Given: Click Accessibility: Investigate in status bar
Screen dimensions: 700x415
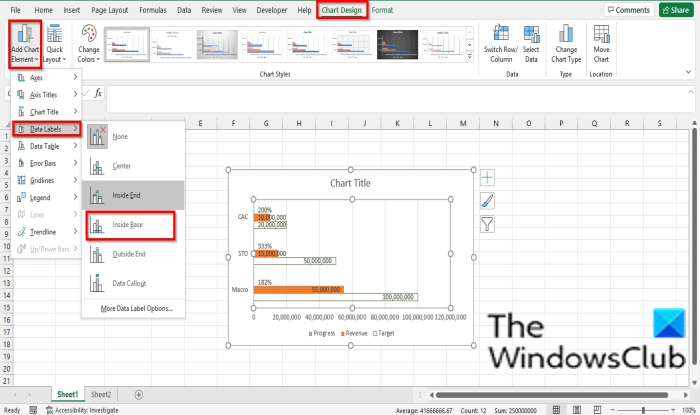Looking at the screenshot, I should point(82,410).
